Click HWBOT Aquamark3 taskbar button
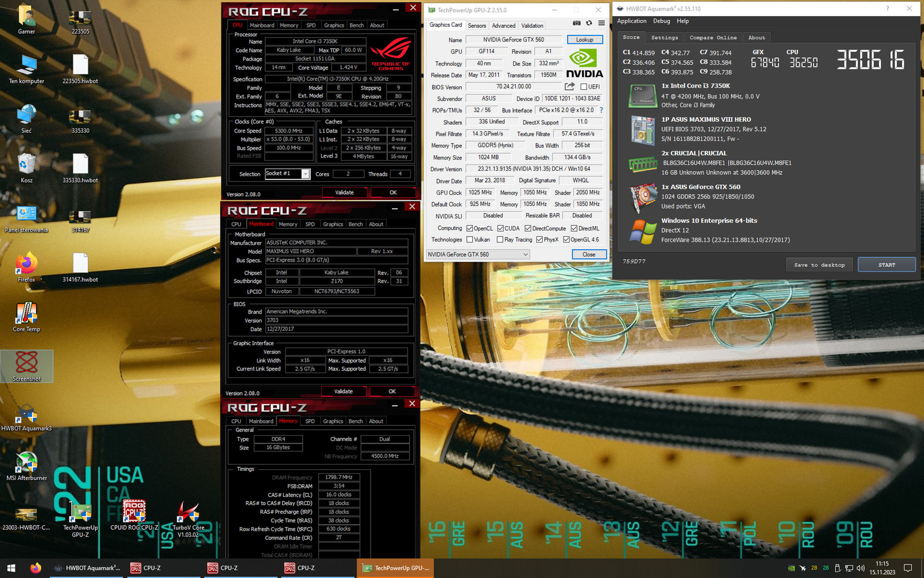The image size is (924, 578). pos(87,568)
